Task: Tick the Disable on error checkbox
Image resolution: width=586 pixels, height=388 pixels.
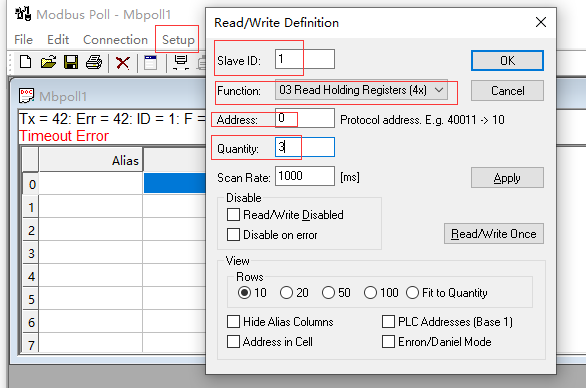Action: pyautogui.click(x=233, y=235)
